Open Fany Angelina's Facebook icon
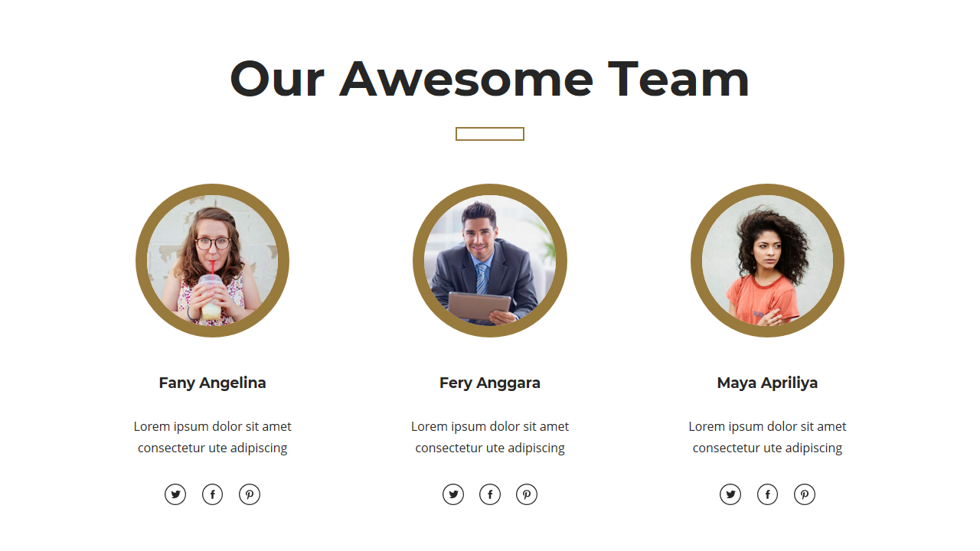Viewport: 980px width, 551px height. pos(212,494)
